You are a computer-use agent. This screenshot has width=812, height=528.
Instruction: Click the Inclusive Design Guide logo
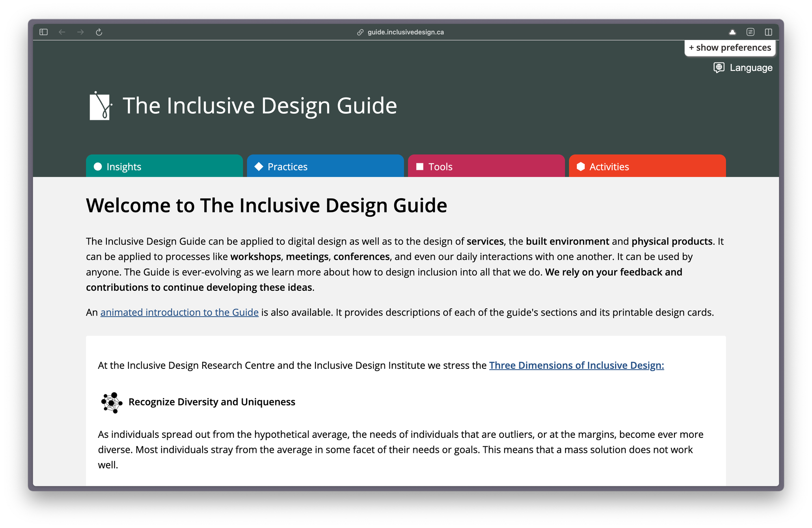coord(100,106)
